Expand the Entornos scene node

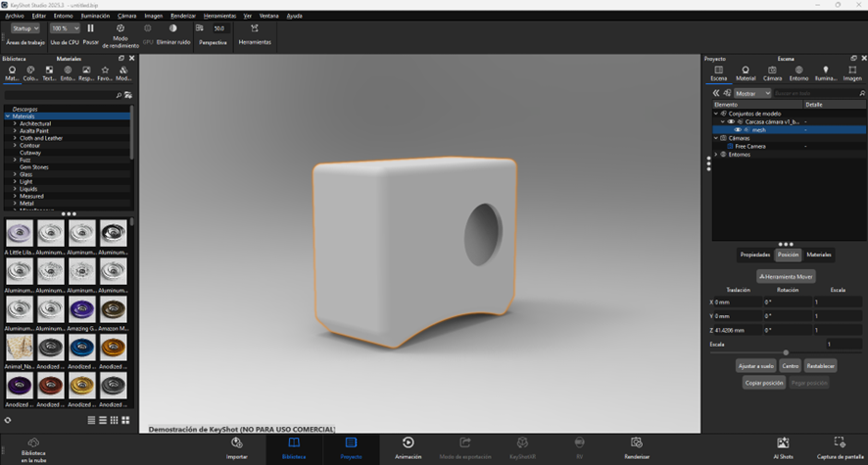pos(716,155)
